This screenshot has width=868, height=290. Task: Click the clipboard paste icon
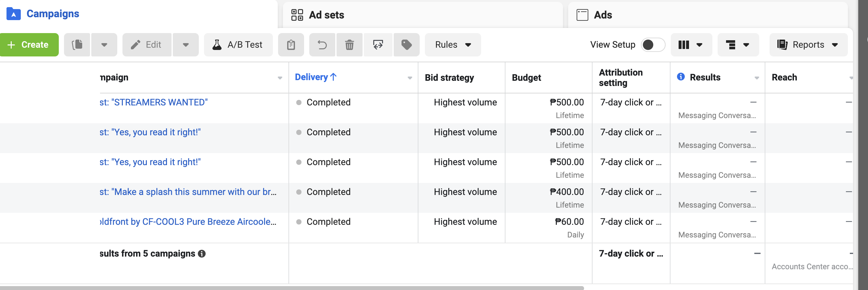coord(291,45)
